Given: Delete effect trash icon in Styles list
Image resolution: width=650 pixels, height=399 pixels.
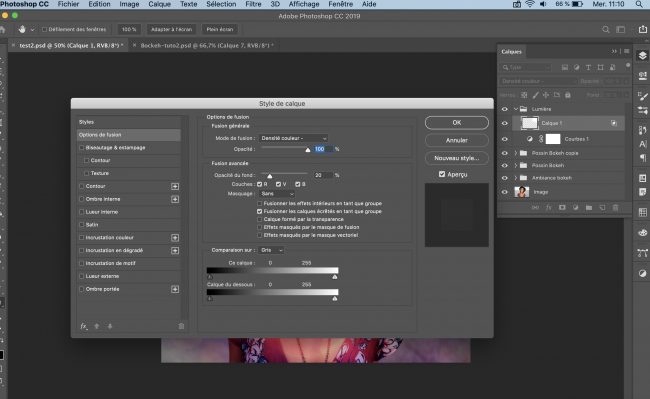Looking at the screenshot, I should pyautogui.click(x=181, y=326).
